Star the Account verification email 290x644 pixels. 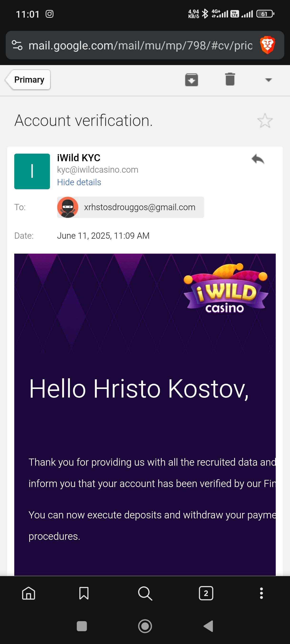pyautogui.click(x=265, y=121)
